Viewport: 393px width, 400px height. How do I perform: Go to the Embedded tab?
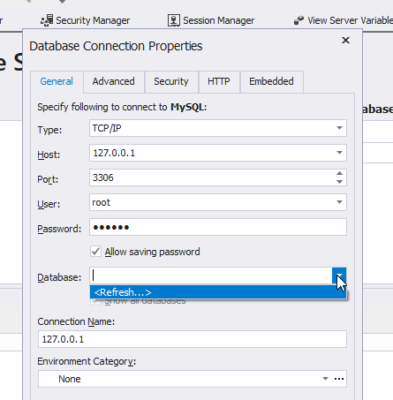pyautogui.click(x=272, y=82)
